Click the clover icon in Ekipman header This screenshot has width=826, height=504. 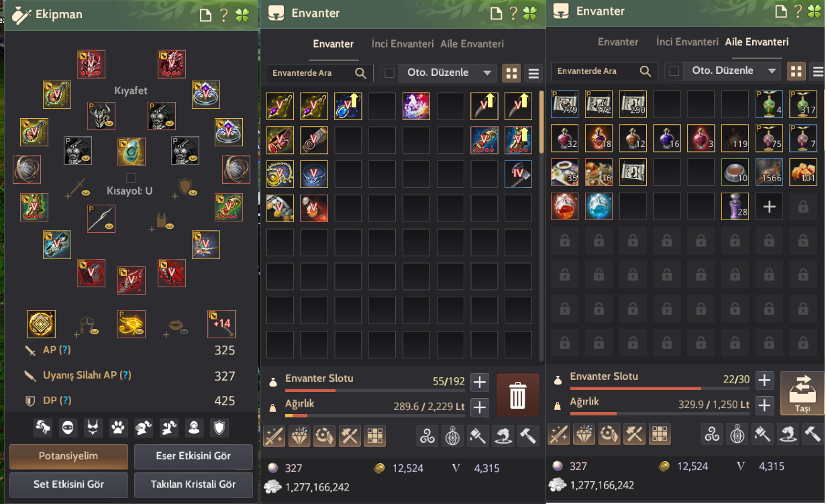242,15
